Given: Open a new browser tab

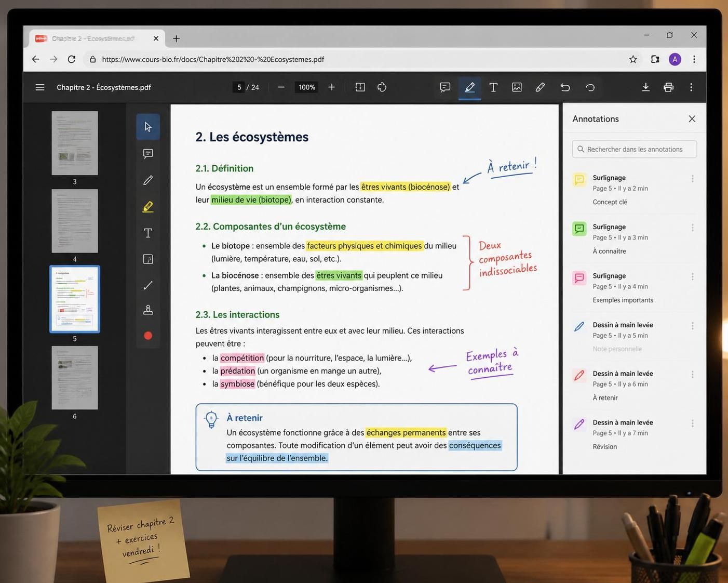Looking at the screenshot, I should (x=177, y=38).
